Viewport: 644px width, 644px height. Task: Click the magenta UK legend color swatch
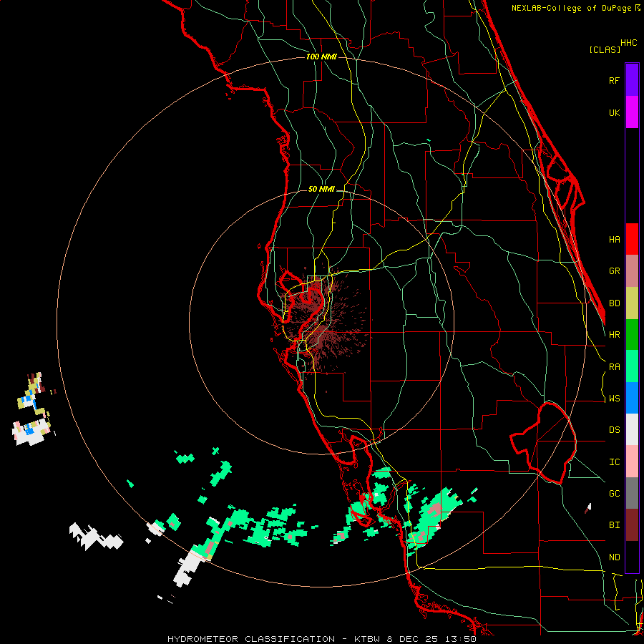[x=632, y=112]
